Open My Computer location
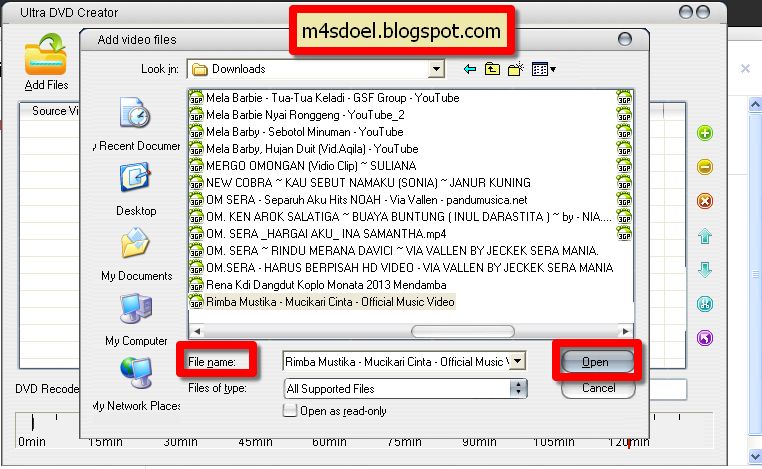Image resolution: width=762 pixels, height=469 pixels. point(136,320)
